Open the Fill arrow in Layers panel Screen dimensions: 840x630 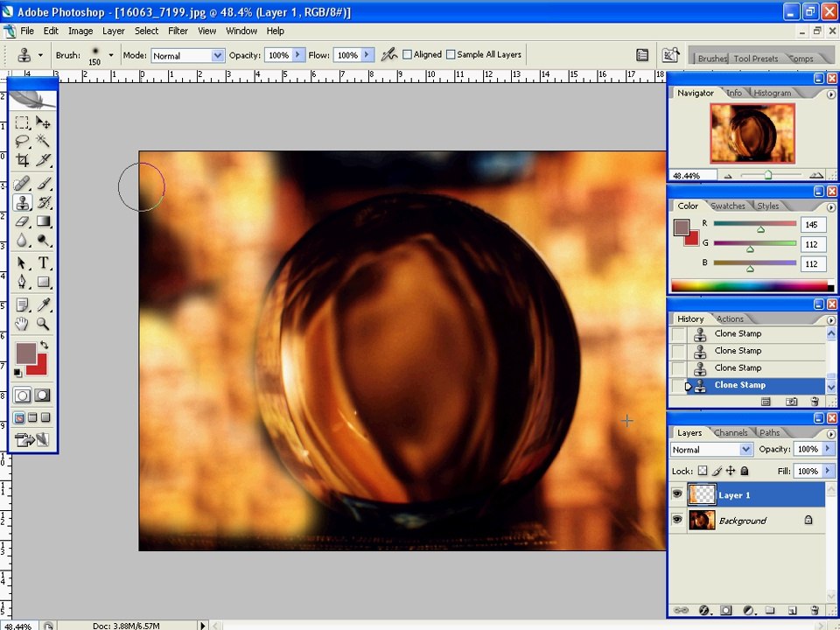pos(829,471)
